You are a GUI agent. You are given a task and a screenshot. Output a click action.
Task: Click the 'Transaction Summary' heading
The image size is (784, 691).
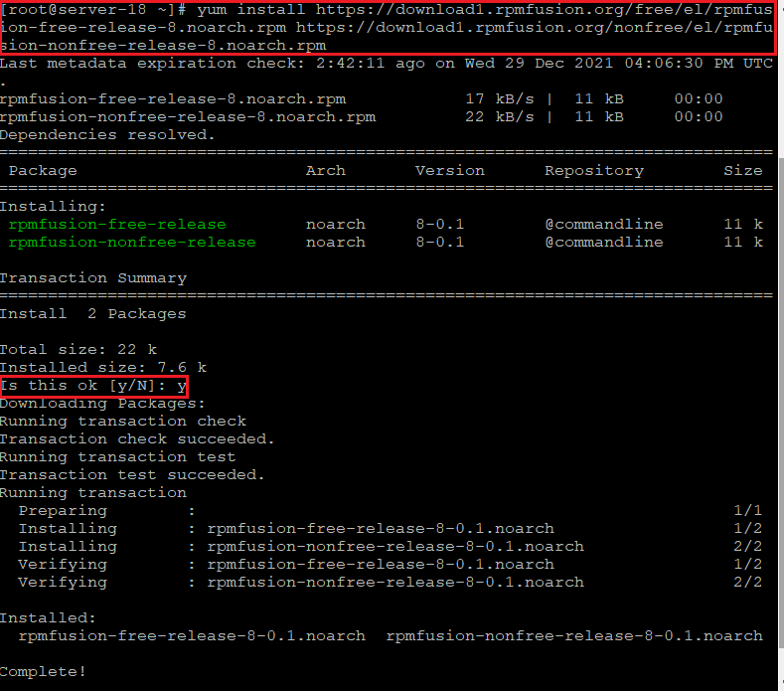93,278
